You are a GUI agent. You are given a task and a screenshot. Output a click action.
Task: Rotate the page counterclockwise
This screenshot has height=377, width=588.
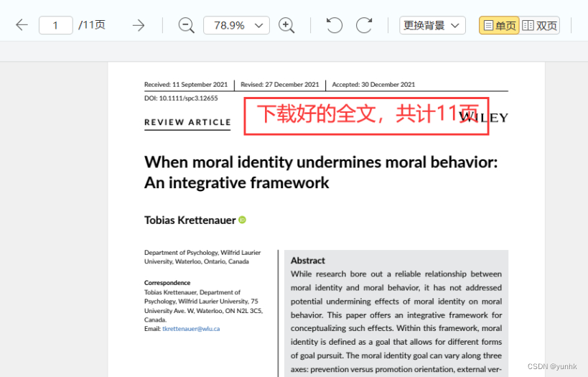click(334, 25)
